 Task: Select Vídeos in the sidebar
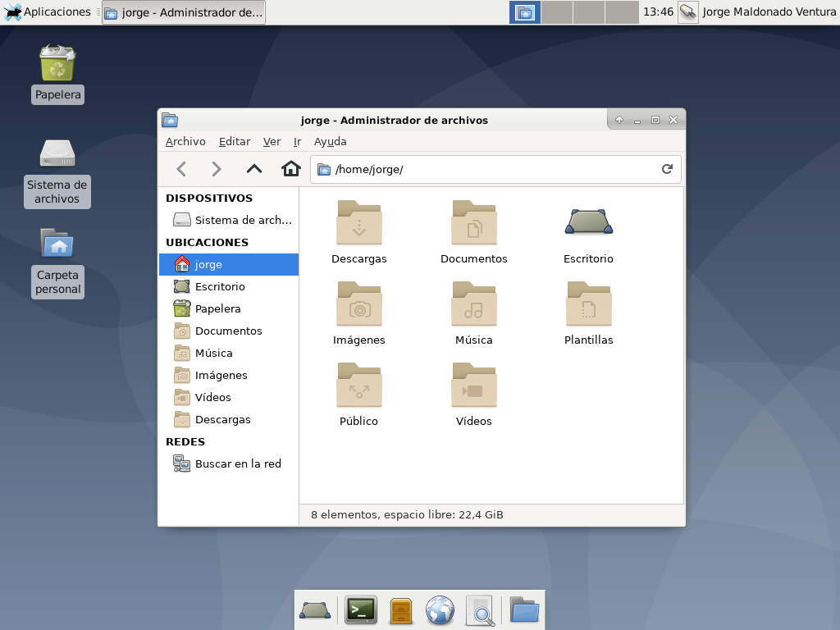(x=212, y=397)
